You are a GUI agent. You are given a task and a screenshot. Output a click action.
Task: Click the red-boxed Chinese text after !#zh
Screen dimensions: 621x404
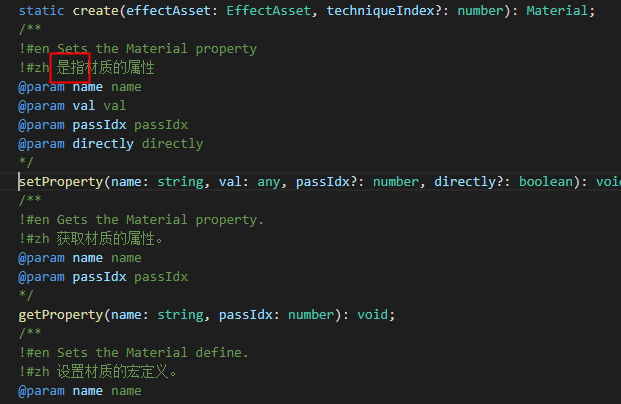pyautogui.click(x=69, y=67)
